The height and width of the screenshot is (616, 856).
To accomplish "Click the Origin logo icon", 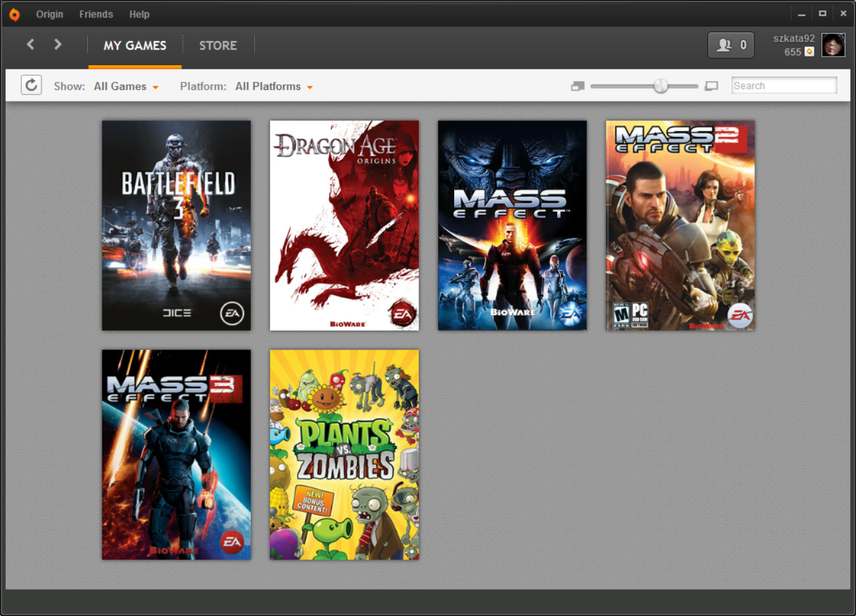I will (14, 14).
